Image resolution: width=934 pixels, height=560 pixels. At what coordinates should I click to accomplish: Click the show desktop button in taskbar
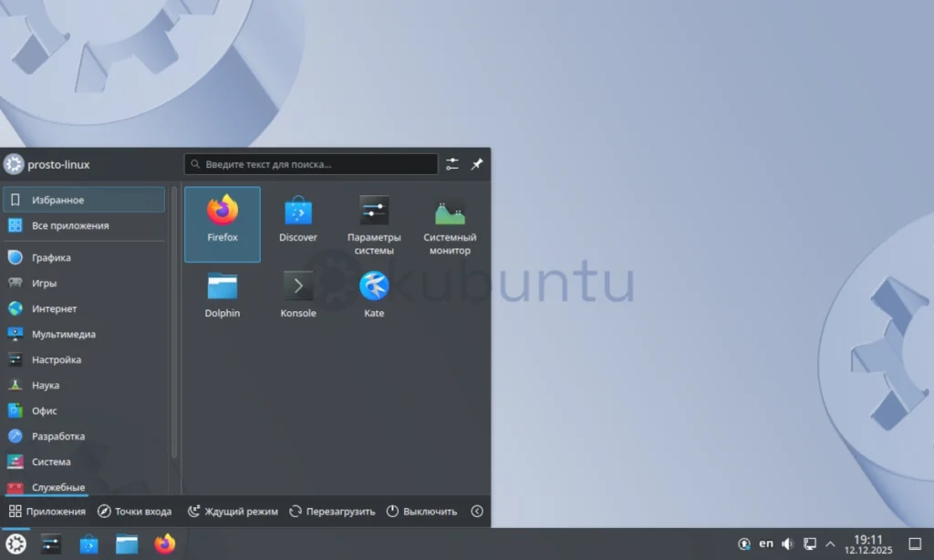click(x=915, y=544)
